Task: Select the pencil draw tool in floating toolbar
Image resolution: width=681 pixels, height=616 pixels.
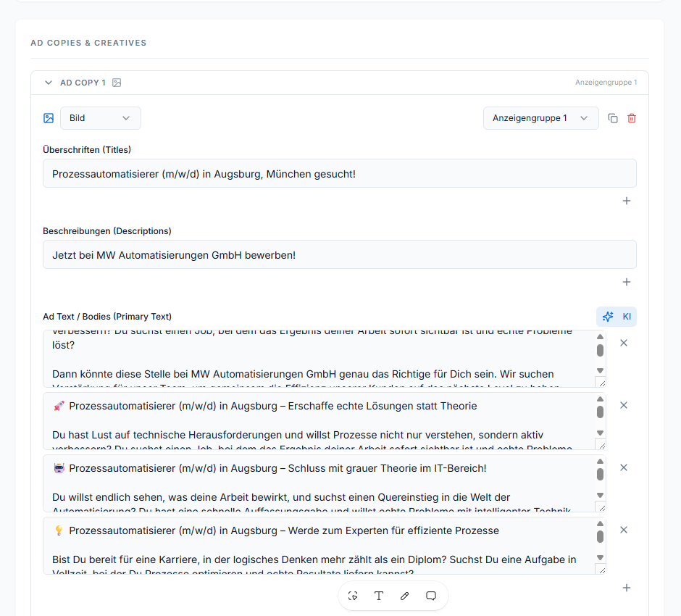Action: pos(405,596)
